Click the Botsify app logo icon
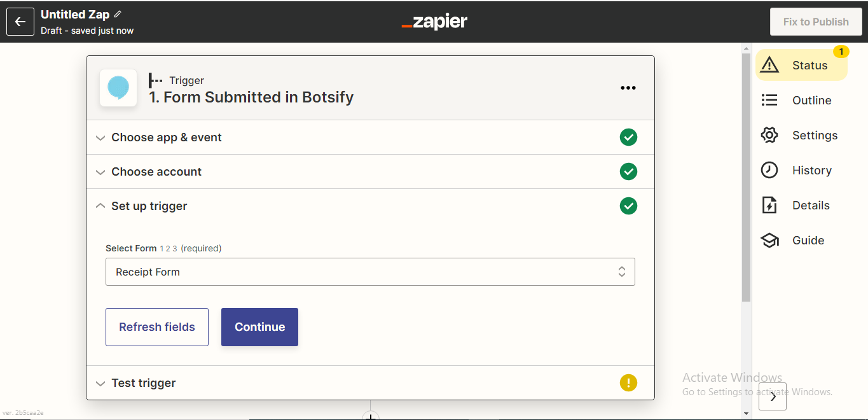The image size is (868, 420). 118,88
